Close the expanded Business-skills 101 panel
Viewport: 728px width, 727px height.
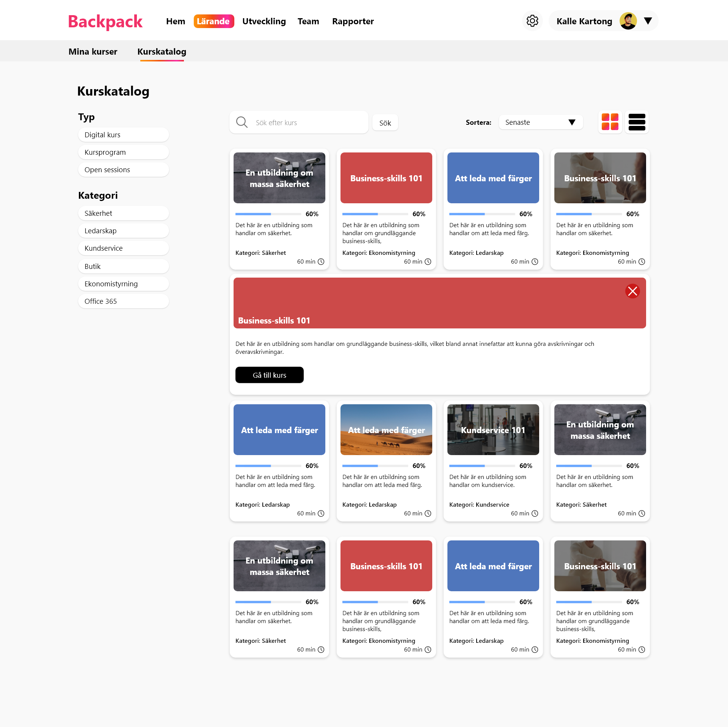coord(632,291)
